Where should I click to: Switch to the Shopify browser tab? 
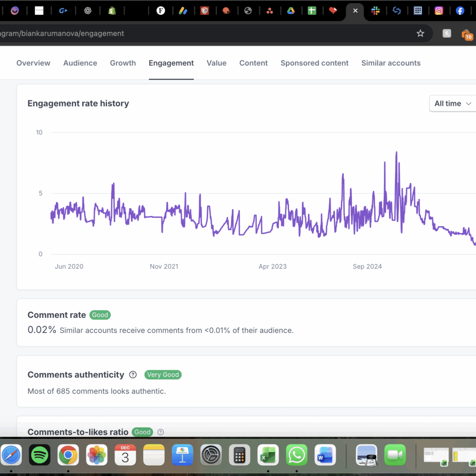click(112, 11)
